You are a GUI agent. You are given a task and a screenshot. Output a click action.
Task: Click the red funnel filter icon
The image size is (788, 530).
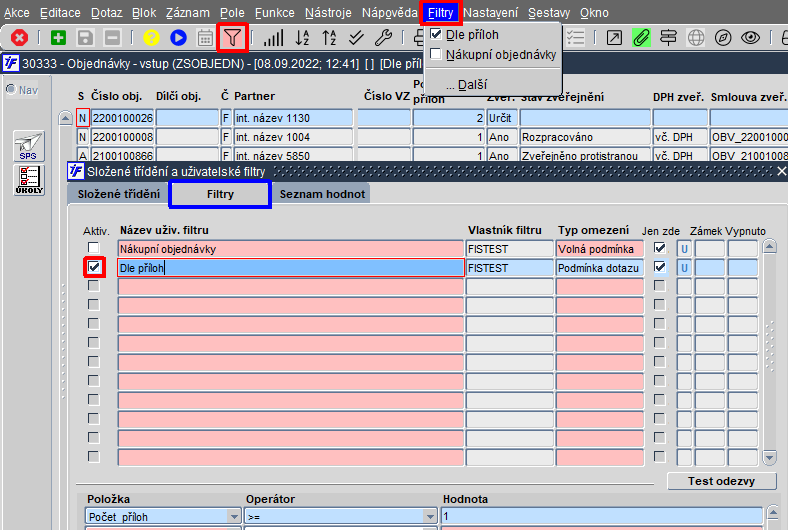point(232,38)
